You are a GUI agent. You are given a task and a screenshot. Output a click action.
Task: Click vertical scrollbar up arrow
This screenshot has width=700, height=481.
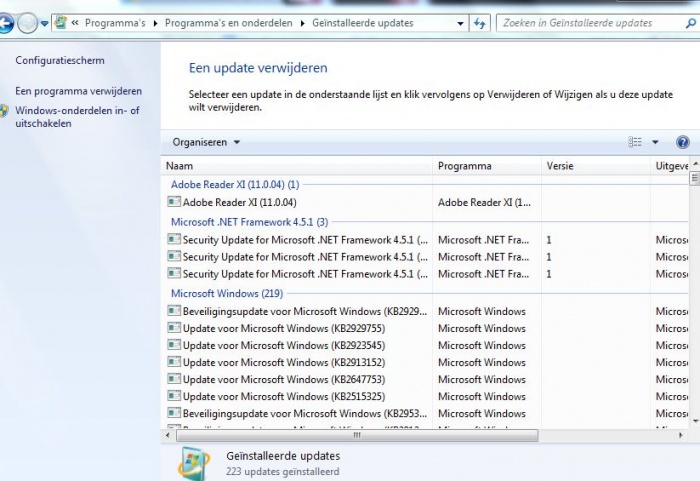pyautogui.click(x=695, y=164)
